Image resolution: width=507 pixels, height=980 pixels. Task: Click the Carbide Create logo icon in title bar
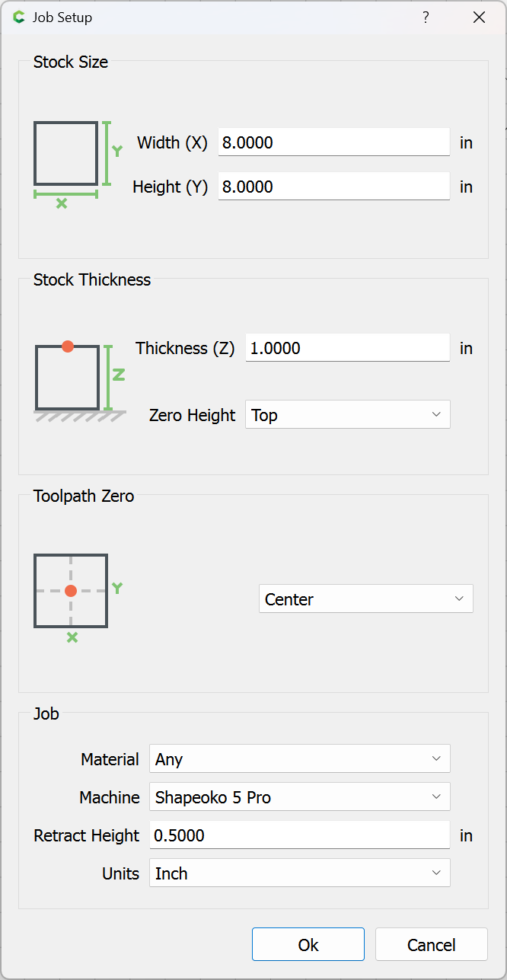point(19,18)
